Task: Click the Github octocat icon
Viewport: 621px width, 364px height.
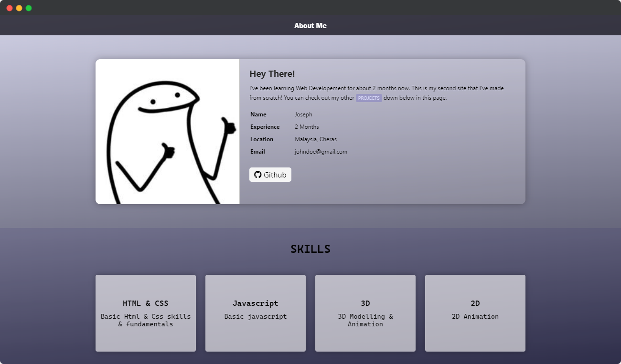Action: point(258,175)
